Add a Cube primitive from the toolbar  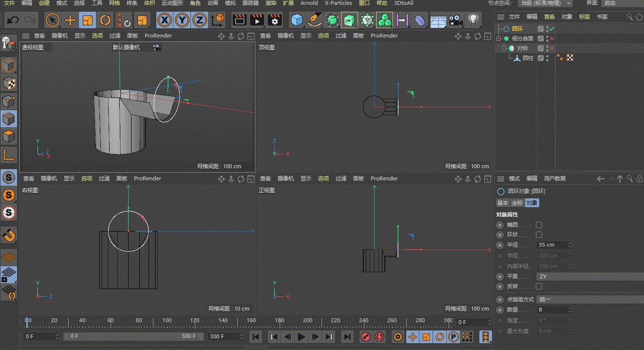tap(297, 20)
